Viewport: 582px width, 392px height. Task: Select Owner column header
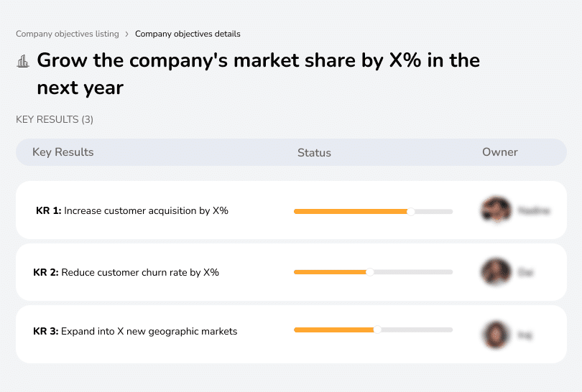[x=500, y=152]
